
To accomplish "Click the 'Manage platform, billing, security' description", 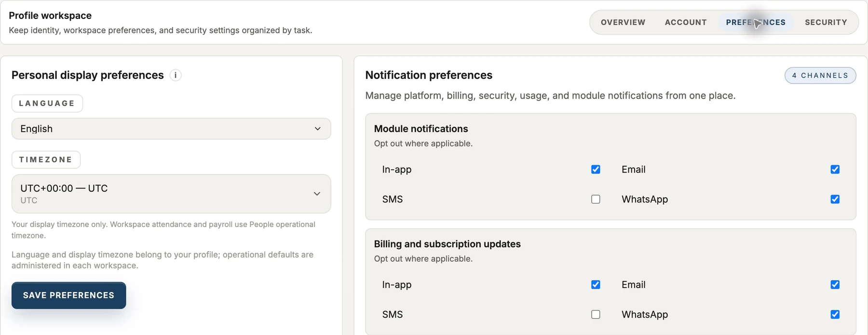I will point(550,95).
